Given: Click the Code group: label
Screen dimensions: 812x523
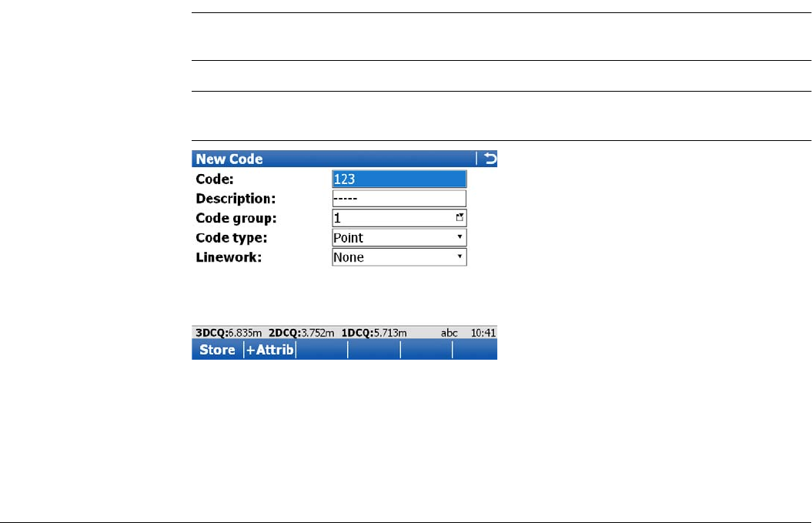Looking at the screenshot, I should (x=236, y=218).
